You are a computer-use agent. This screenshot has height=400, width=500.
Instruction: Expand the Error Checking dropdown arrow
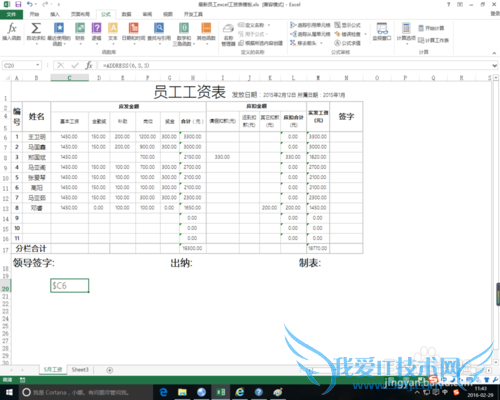pyautogui.click(x=365, y=34)
